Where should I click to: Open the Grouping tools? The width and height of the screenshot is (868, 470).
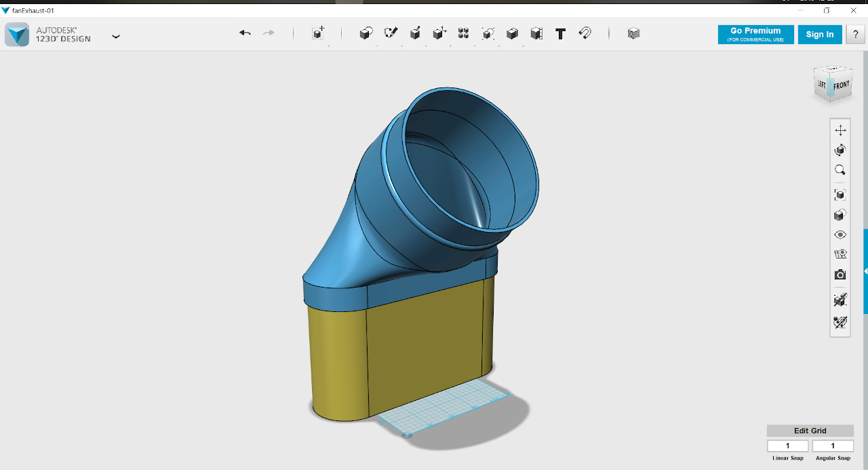(488, 33)
